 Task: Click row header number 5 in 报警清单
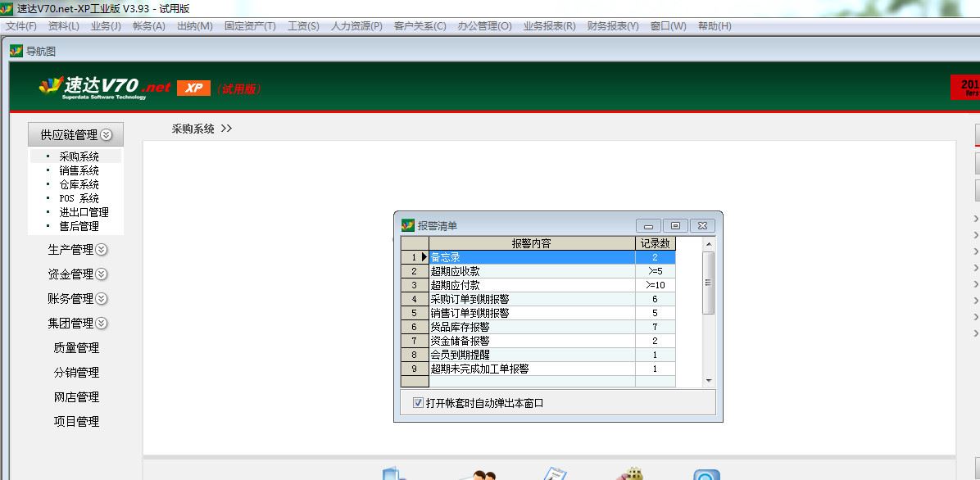point(415,313)
